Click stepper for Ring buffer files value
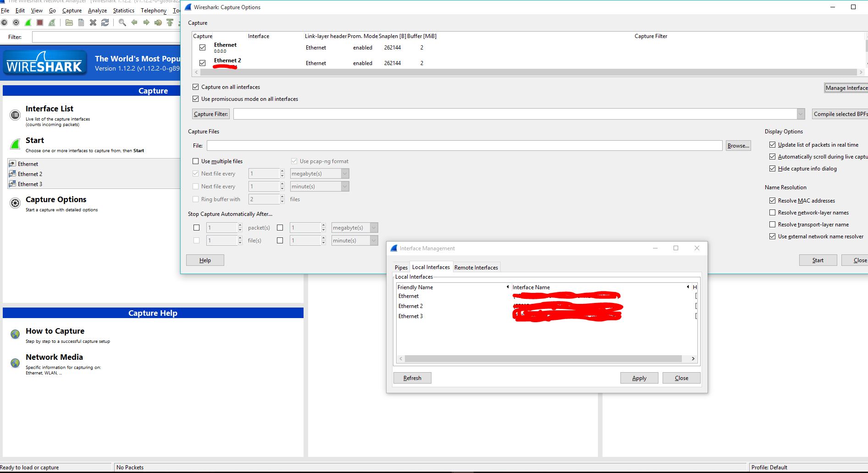This screenshot has height=473, width=868. coord(282,199)
